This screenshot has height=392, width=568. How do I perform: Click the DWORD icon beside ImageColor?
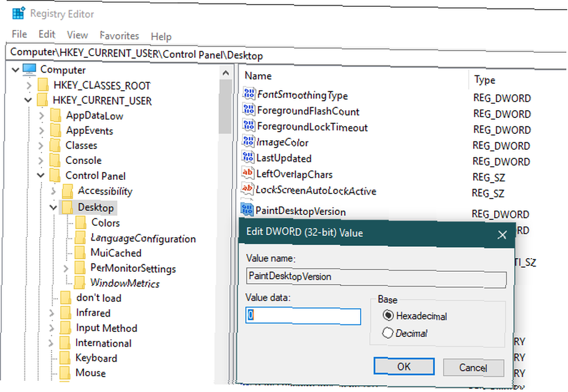249,141
